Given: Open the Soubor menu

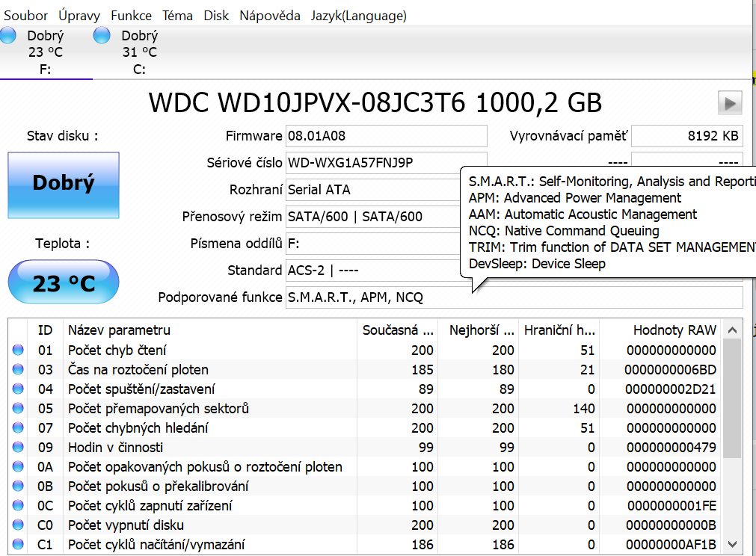Looking at the screenshot, I should point(25,16).
